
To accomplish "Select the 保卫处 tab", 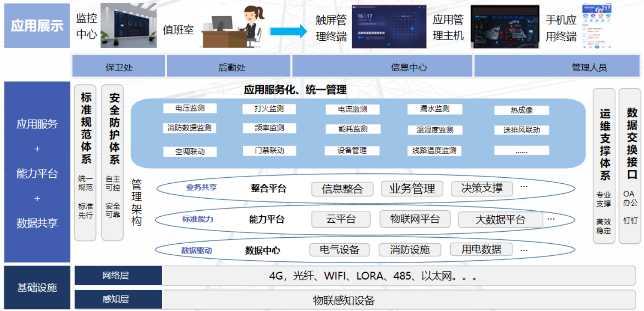I will tap(119, 67).
